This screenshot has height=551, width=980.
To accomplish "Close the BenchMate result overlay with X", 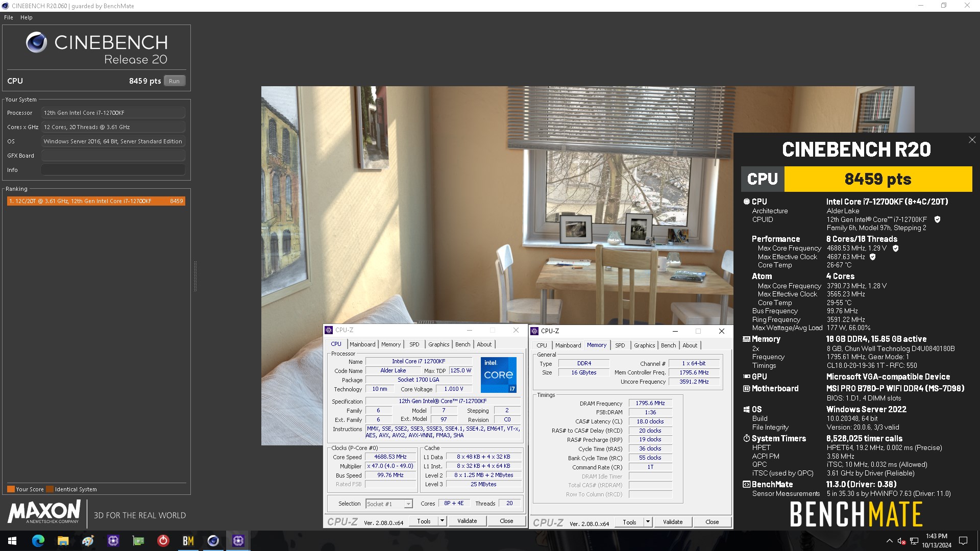I will click(x=972, y=140).
